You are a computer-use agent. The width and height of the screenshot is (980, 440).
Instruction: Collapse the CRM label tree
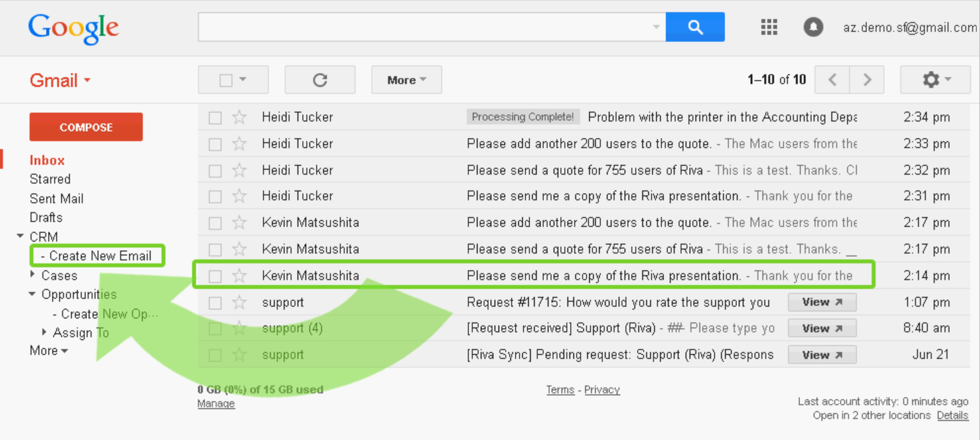(20, 236)
